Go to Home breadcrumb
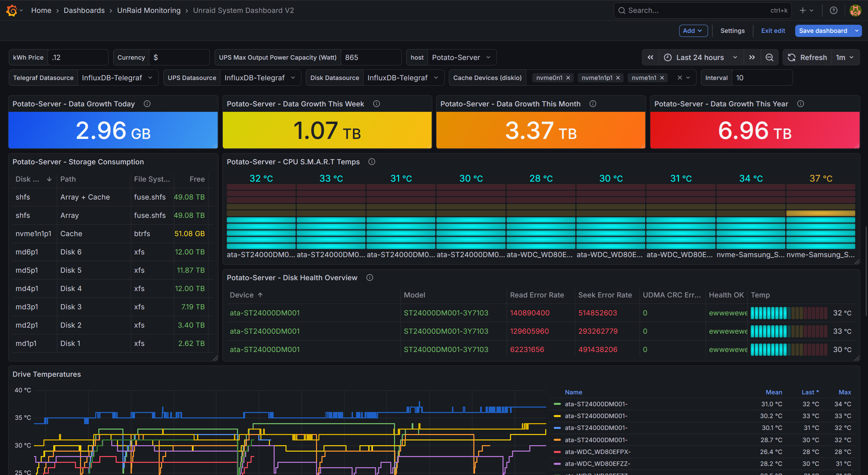Viewport: 868px width, 475px height. (x=41, y=11)
